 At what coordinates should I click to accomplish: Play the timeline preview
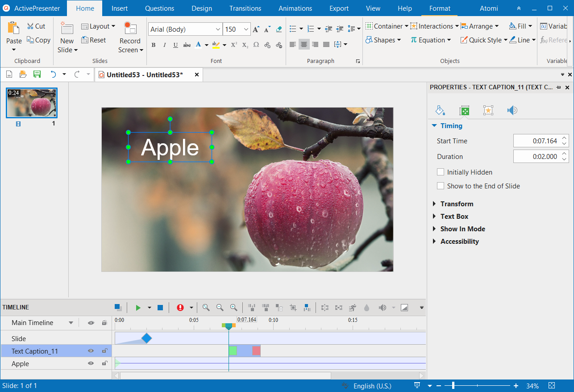(138, 308)
